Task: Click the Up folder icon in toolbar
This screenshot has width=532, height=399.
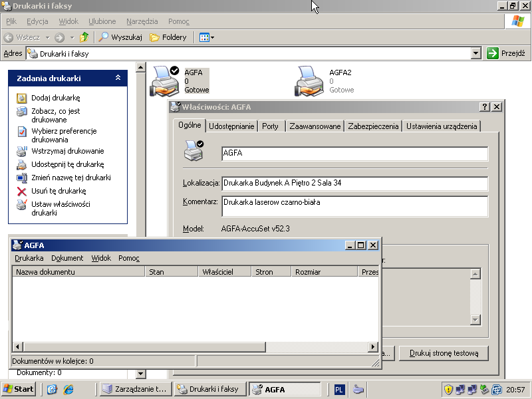Action: (84, 37)
